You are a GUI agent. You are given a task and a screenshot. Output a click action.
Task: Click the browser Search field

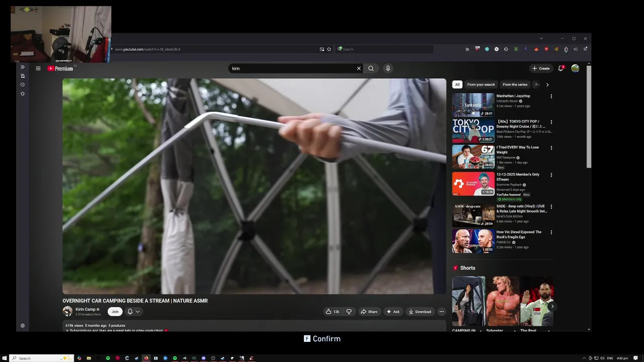click(x=384, y=49)
